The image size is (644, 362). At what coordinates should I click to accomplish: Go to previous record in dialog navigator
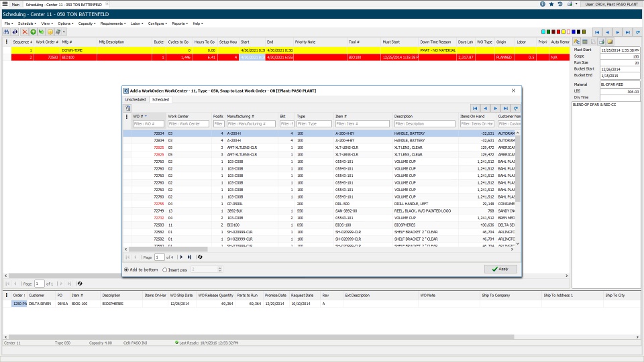(x=485, y=109)
